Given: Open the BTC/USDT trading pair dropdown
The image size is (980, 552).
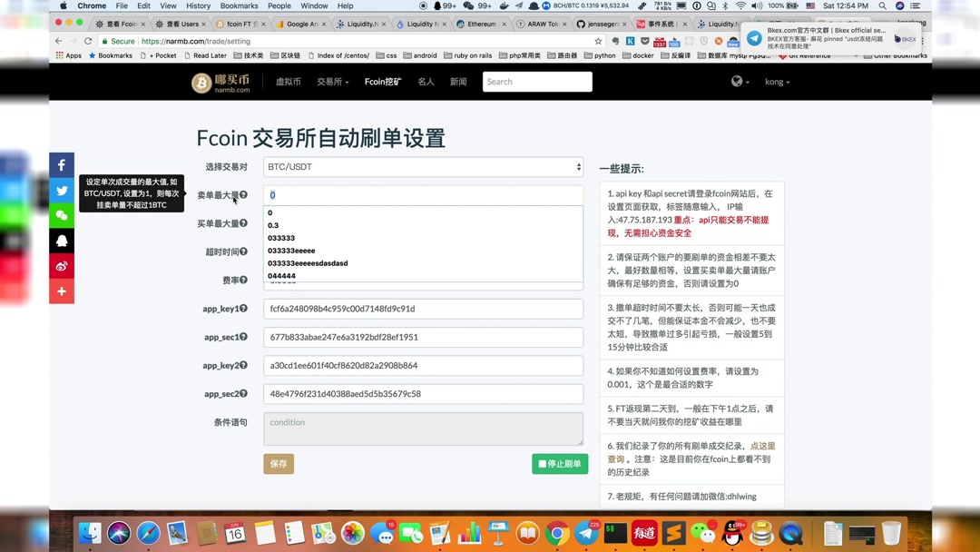Looking at the screenshot, I should tap(423, 166).
